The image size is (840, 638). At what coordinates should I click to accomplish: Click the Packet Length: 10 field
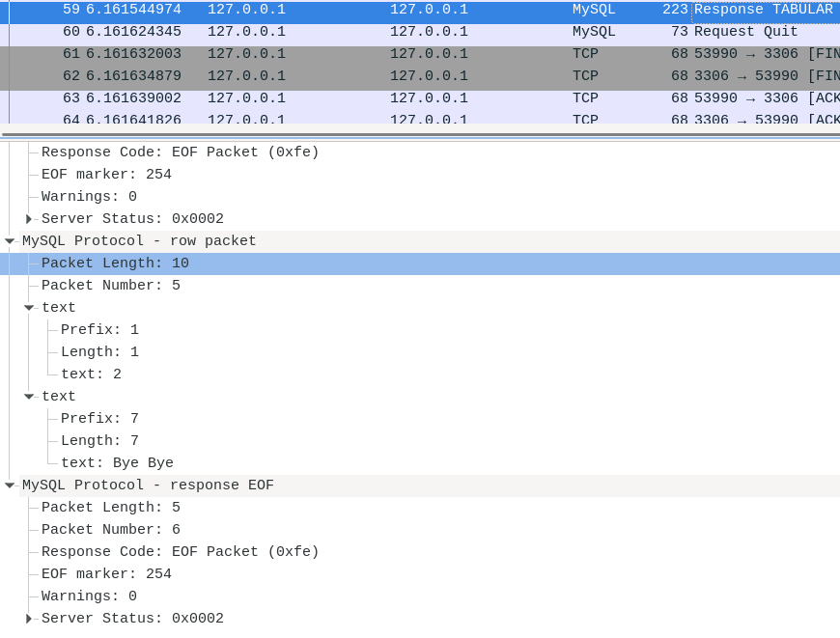115,264
